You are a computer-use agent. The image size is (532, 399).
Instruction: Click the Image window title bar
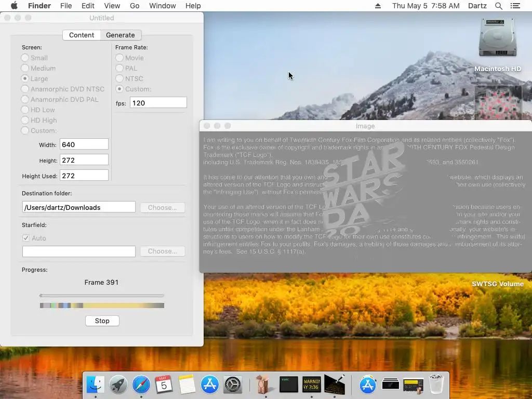tap(365, 126)
